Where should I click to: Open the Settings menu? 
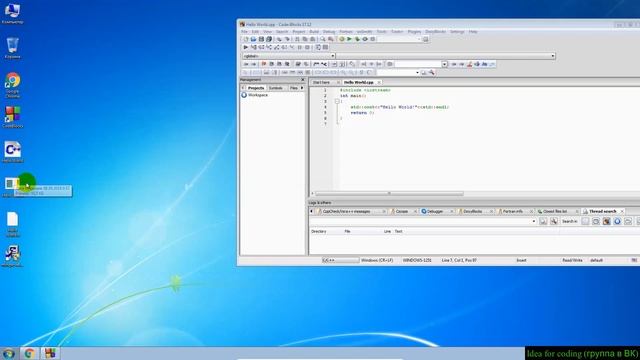pos(457,31)
